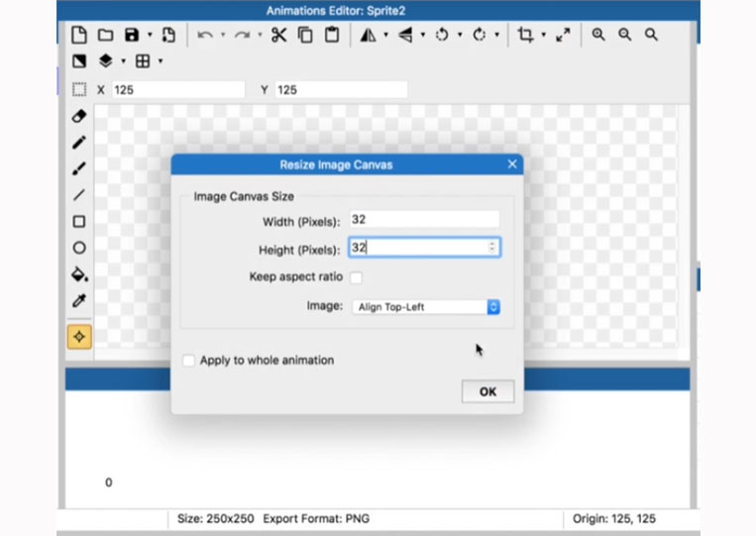The image size is (756, 536).
Task: Click the Redo arrow icon
Action: 242,35
